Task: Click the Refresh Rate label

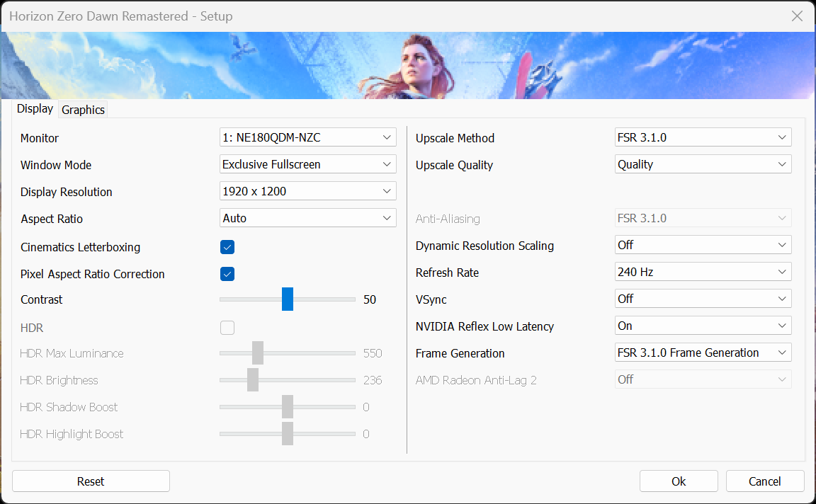Action: [447, 273]
